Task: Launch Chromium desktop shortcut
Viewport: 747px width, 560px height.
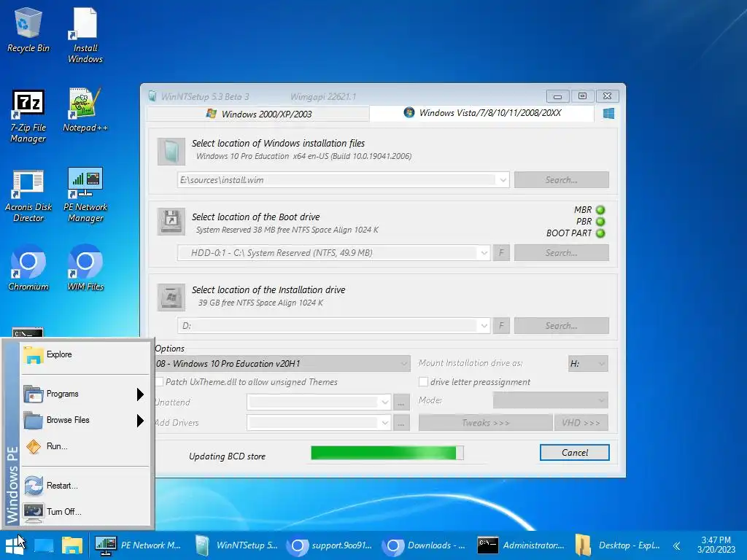Action: (x=28, y=268)
